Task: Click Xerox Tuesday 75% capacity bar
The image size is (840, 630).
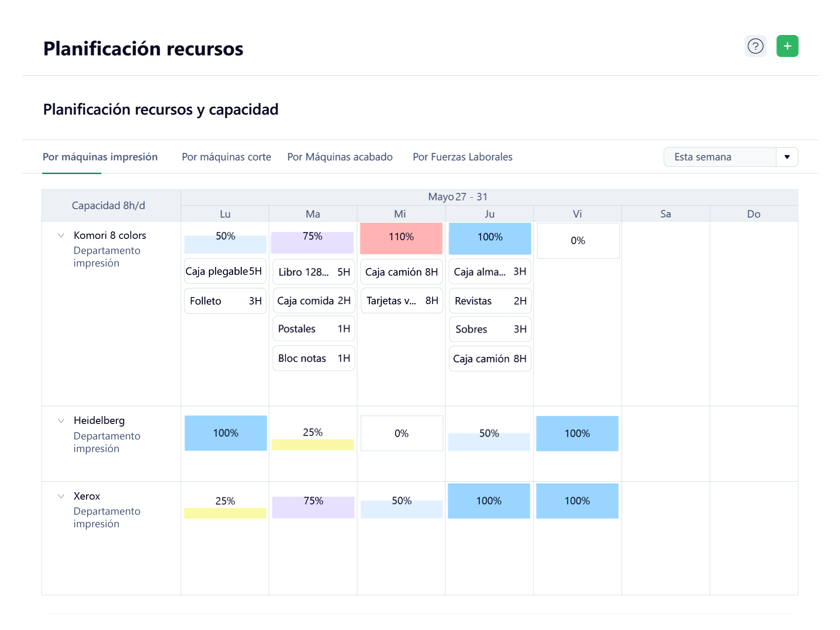Action: pyautogui.click(x=313, y=507)
